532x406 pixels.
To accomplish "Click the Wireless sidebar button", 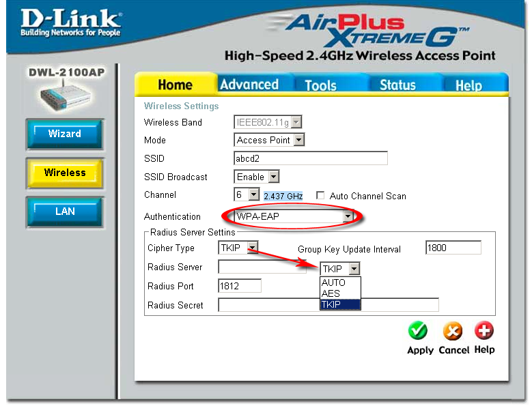I will pos(64,173).
